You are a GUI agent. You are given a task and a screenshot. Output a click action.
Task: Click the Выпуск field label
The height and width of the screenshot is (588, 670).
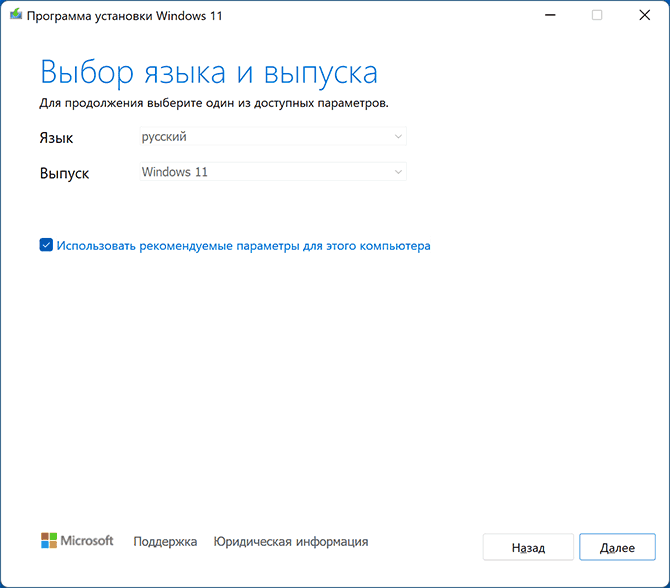coord(65,173)
